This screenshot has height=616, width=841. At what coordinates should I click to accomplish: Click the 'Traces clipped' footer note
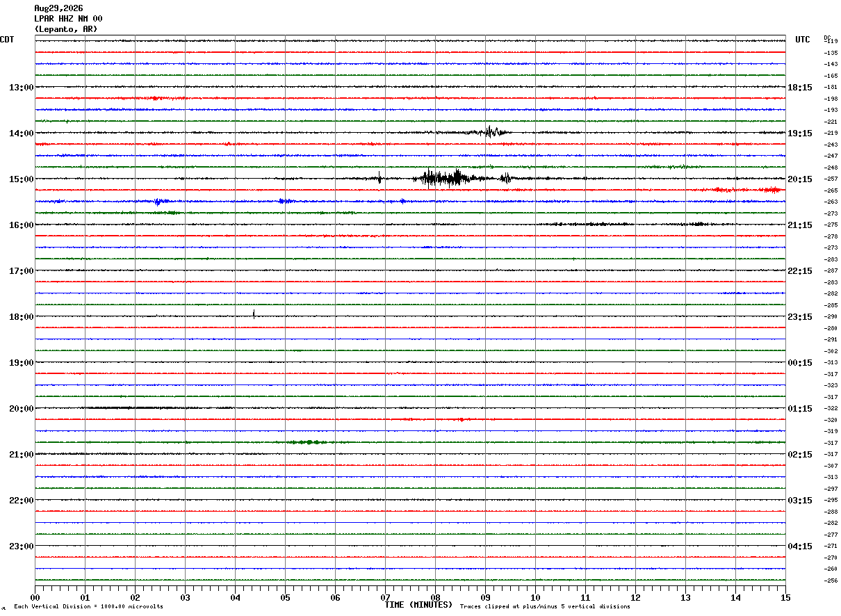tap(545, 606)
